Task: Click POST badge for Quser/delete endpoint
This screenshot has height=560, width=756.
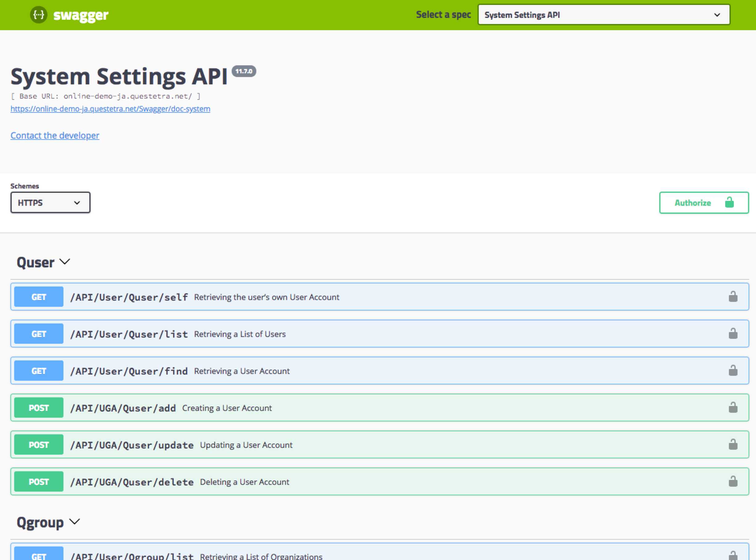Action: click(x=39, y=482)
